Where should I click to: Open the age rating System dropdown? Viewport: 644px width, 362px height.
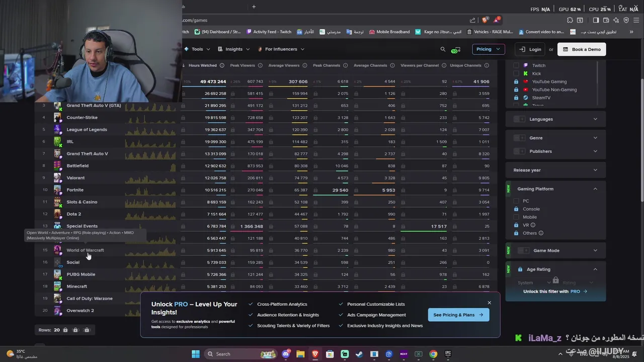pyautogui.click(x=535, y=283)
